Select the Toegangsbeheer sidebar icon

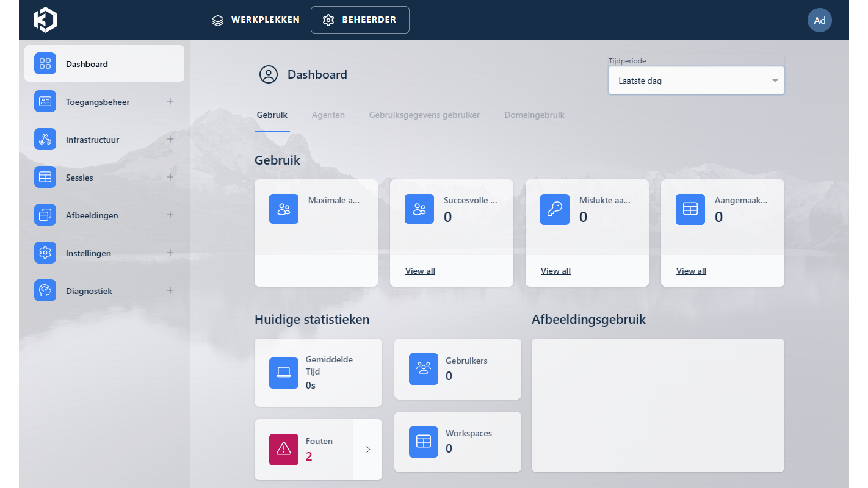click(45, 101)
